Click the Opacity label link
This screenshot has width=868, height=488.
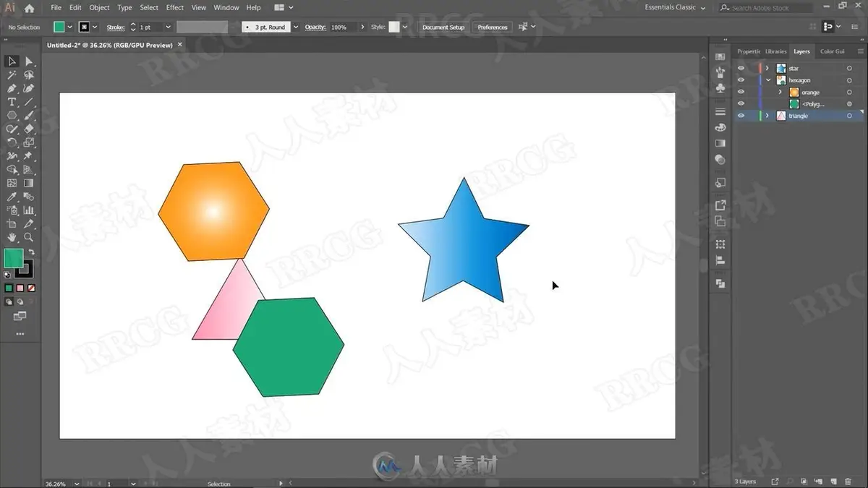pos(315,27)
